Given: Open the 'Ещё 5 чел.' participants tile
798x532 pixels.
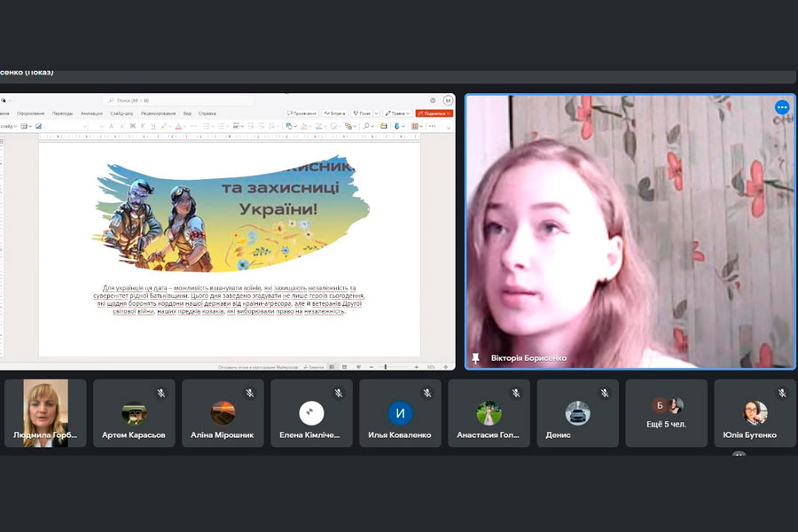Looking at the screenshot, I should pos(667,413).
